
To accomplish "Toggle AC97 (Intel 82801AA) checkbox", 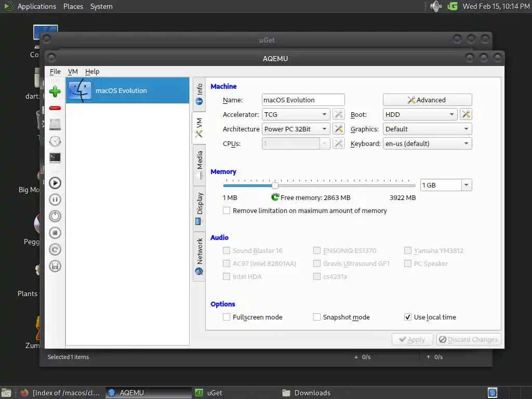I will (227, 263).
